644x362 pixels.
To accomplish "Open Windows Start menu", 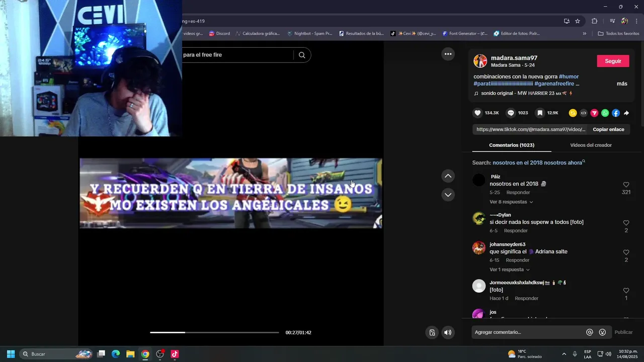I will (11, 354).
